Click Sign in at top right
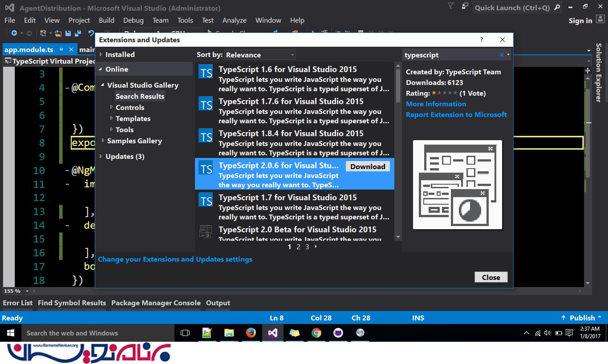608x364 pixels. (x=580, y=20)
